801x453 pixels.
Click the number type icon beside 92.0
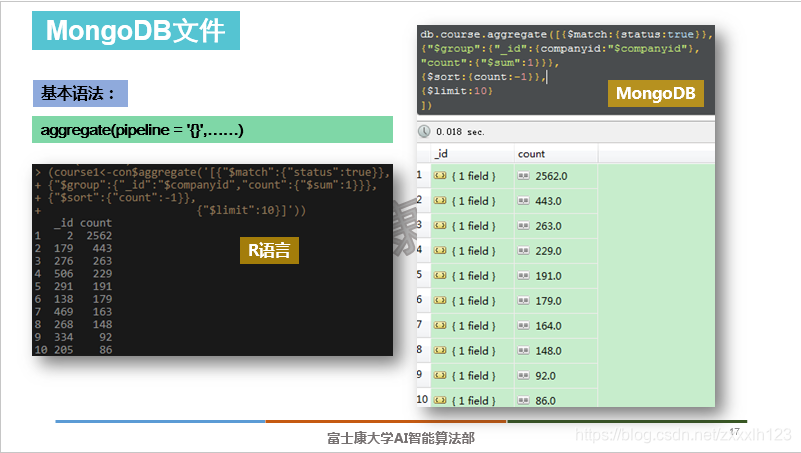pos(523,376)
